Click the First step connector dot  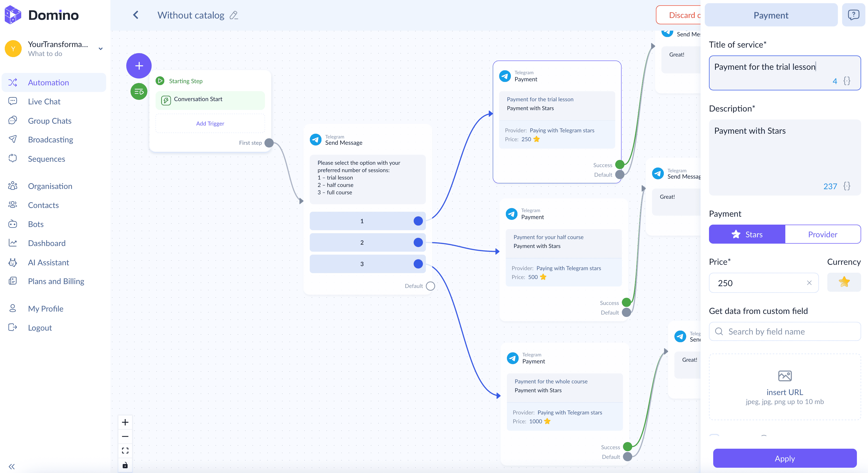269,143
